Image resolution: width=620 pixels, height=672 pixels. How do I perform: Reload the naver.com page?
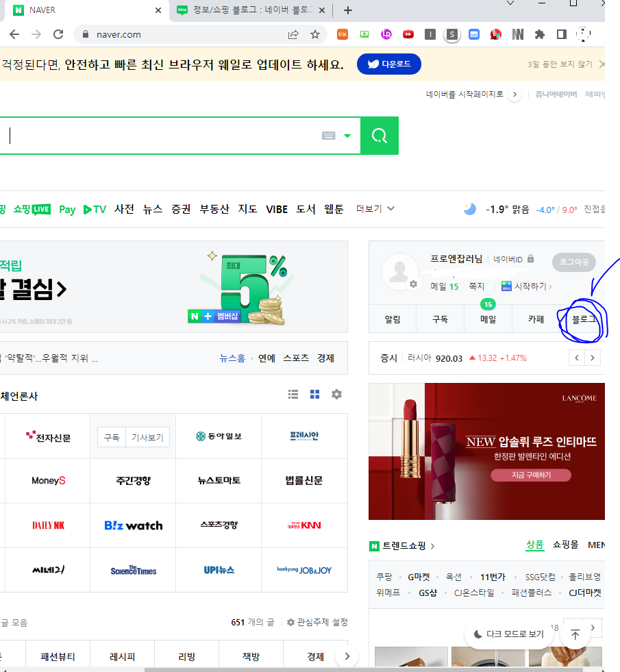coord(58,34)
